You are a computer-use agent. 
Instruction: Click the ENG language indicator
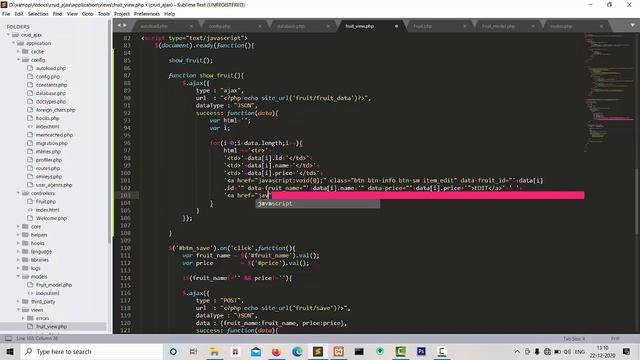point(580,351)
